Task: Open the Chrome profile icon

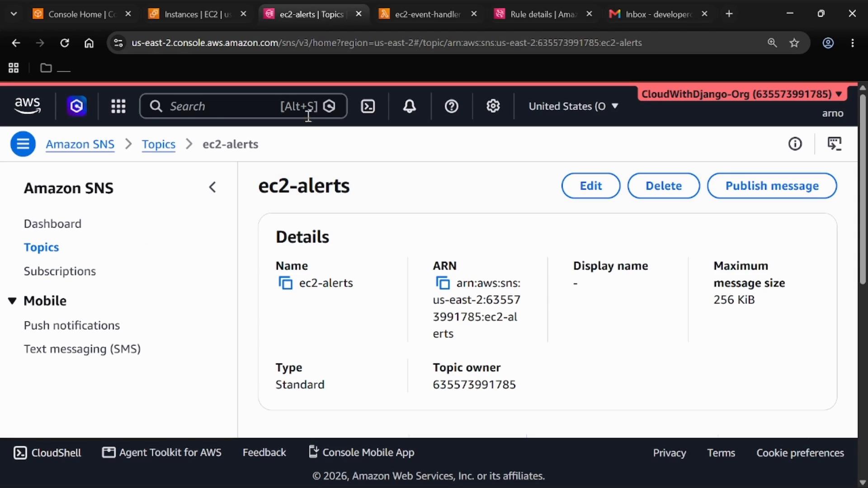Action: point(828,43)
